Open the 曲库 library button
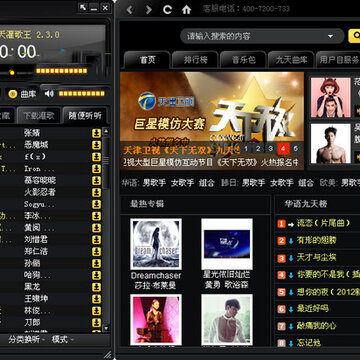This screenshot has width=360, height=360. tap(22, 94)
